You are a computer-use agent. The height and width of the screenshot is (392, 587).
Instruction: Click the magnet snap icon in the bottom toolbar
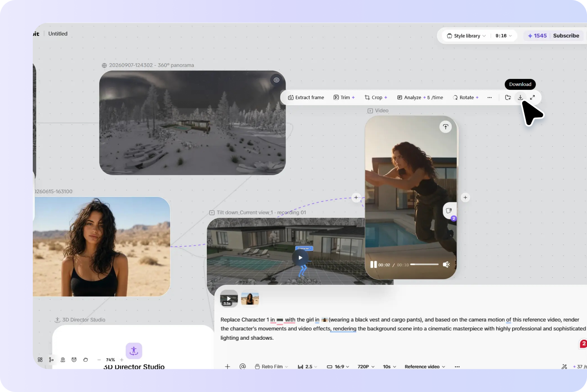(x=74, y=360)
